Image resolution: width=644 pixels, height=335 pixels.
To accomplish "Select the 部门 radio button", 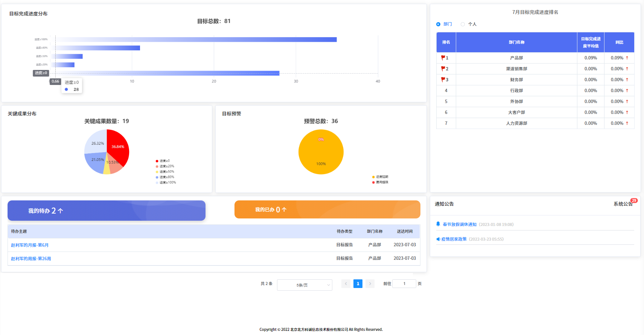I will 438,24.
